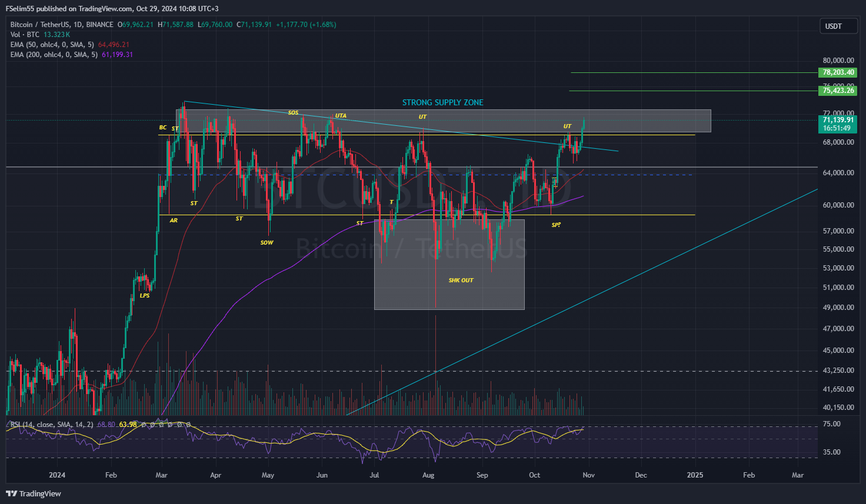866x504 pixels.
Task: Click the Sep label on time axis
Action: click(x=482, y=475)
